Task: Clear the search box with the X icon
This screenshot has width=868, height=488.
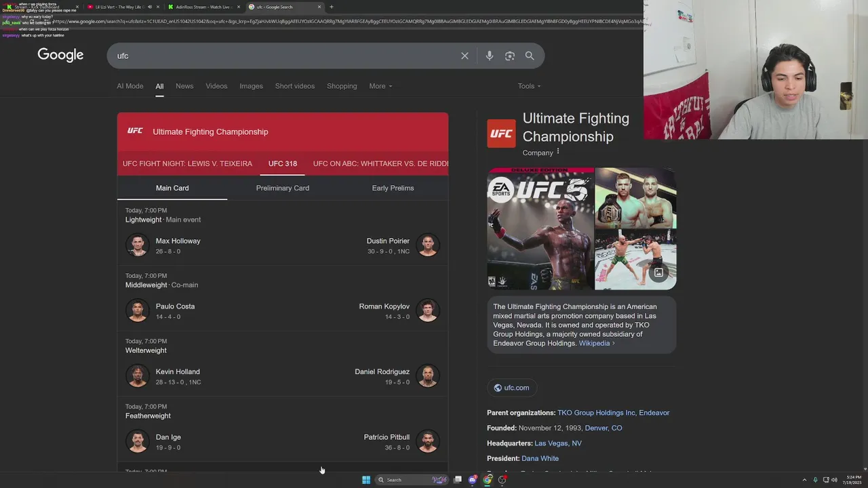Action: (465, 56)
